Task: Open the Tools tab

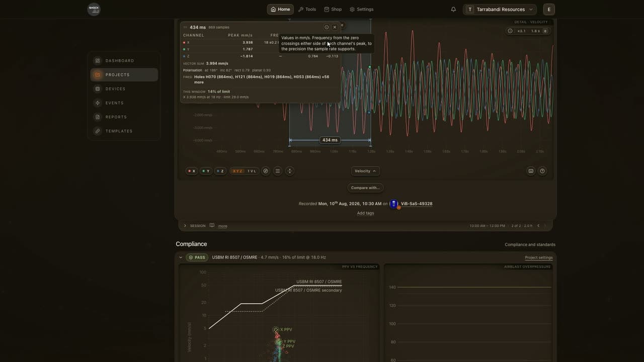Action: (x=307, y=9)
